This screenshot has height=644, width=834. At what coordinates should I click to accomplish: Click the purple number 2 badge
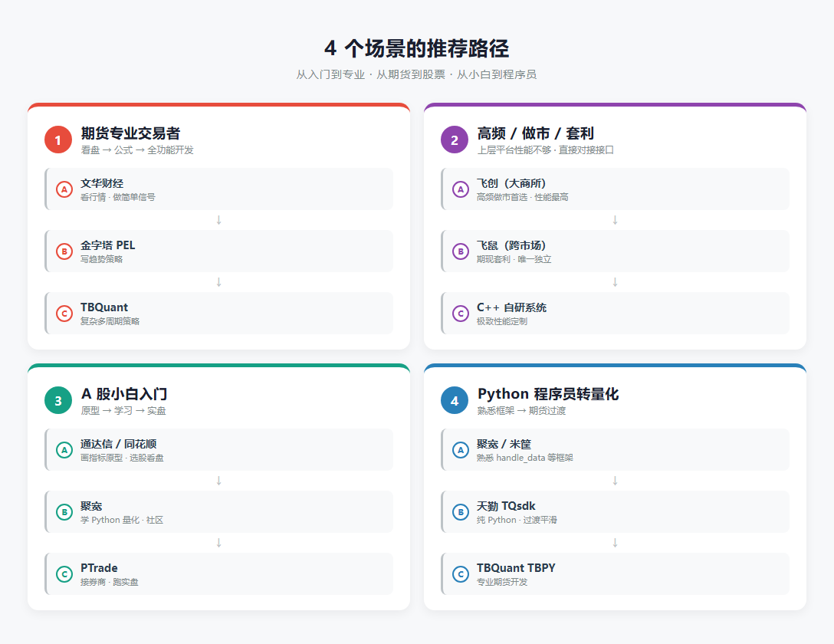(455, 140)
